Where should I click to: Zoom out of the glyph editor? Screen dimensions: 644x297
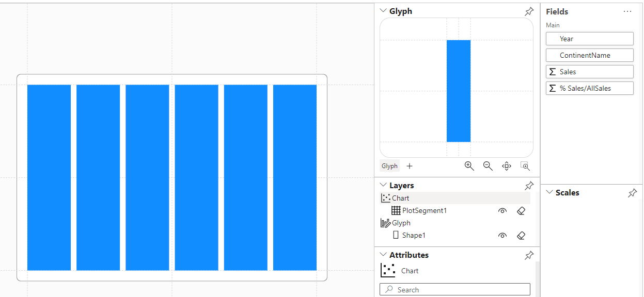coord(488,166)
